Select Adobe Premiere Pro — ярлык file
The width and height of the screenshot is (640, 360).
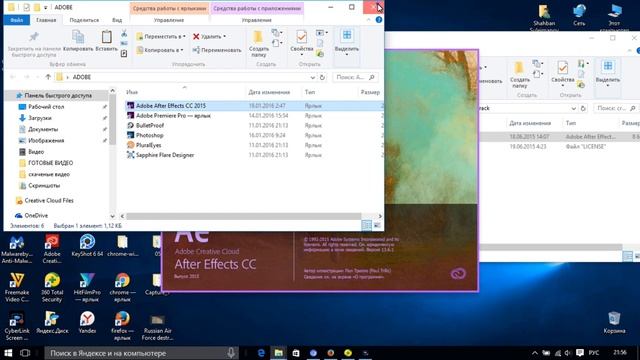tap(173, 116)
